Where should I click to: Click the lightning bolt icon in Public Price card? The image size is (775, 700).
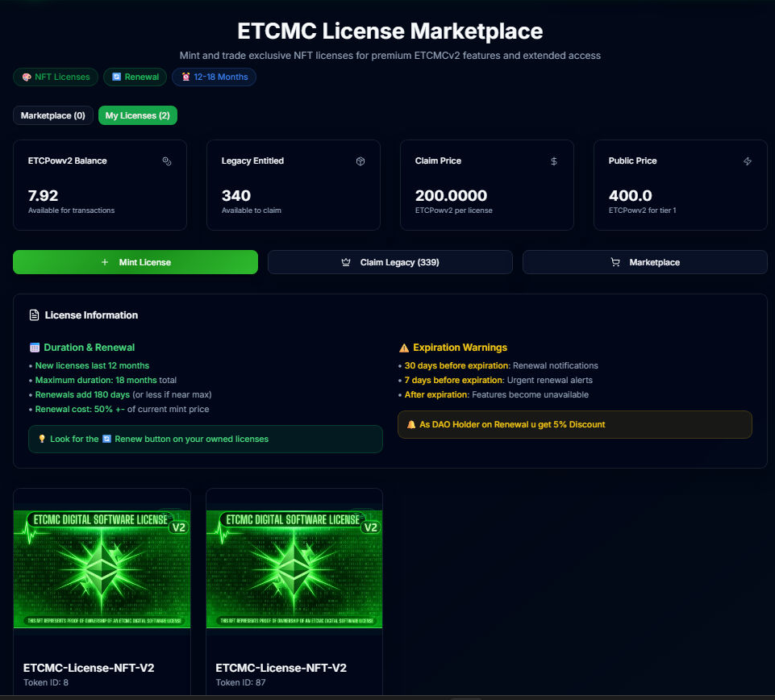click(x=748, y=161)
